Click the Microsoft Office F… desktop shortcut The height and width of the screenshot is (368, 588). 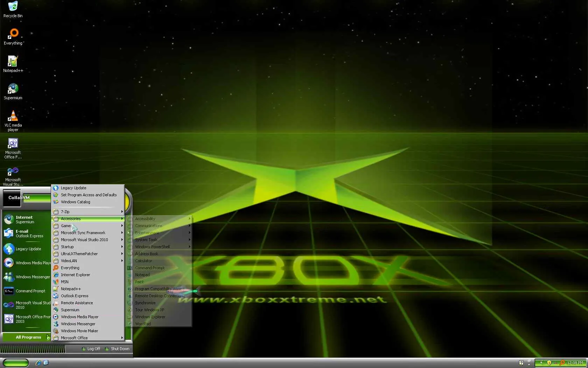13,148
